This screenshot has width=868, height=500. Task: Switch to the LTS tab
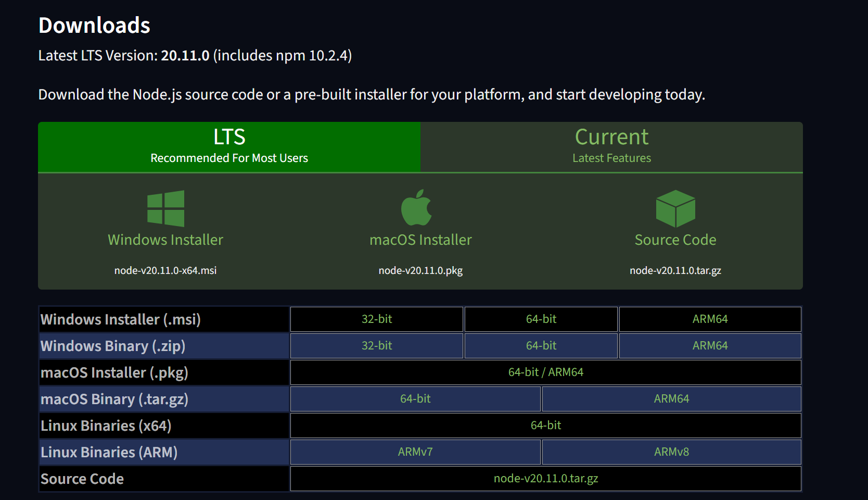pyautogui.click(x=229, y=146)
